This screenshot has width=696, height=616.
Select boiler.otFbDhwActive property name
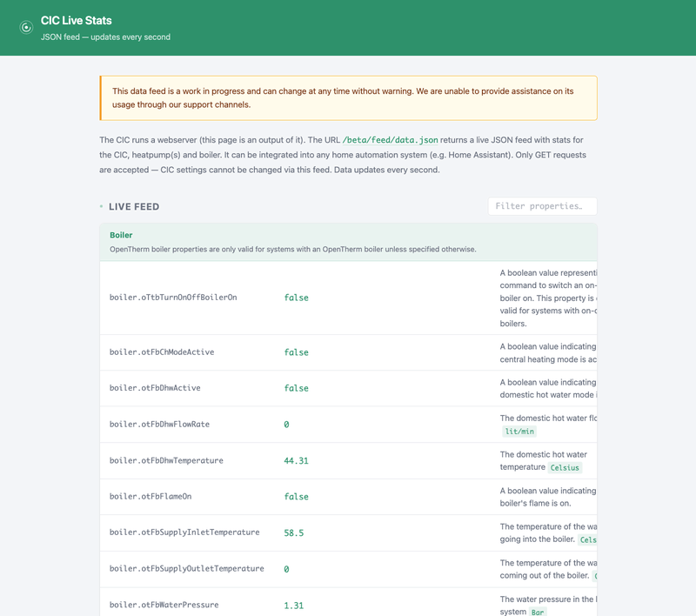[155, 388]
